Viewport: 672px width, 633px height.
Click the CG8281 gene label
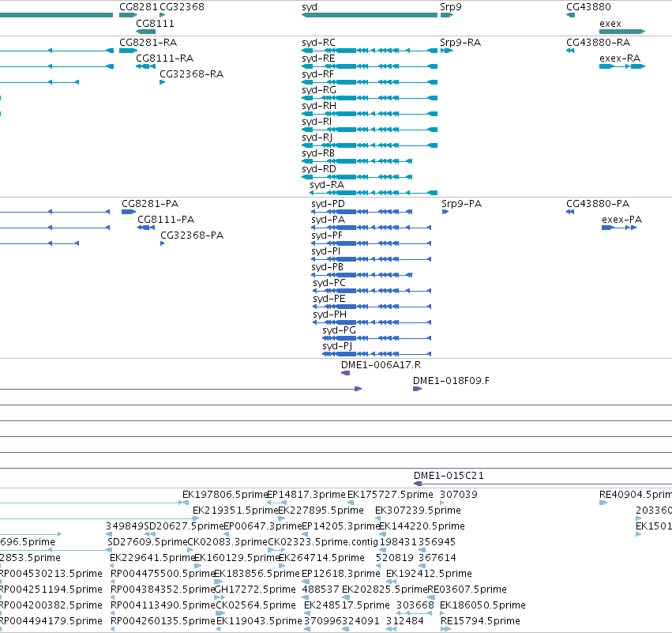[x=138, y=7]
